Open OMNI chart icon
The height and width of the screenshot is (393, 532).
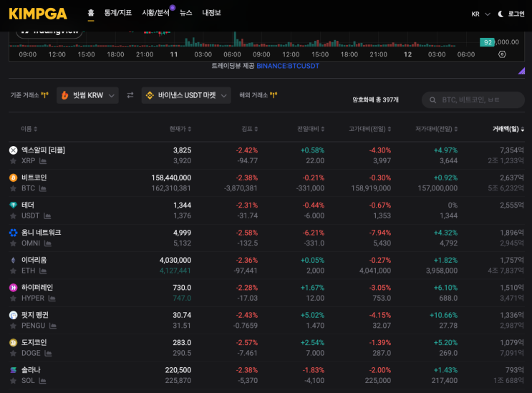click(x=47, y=243)
